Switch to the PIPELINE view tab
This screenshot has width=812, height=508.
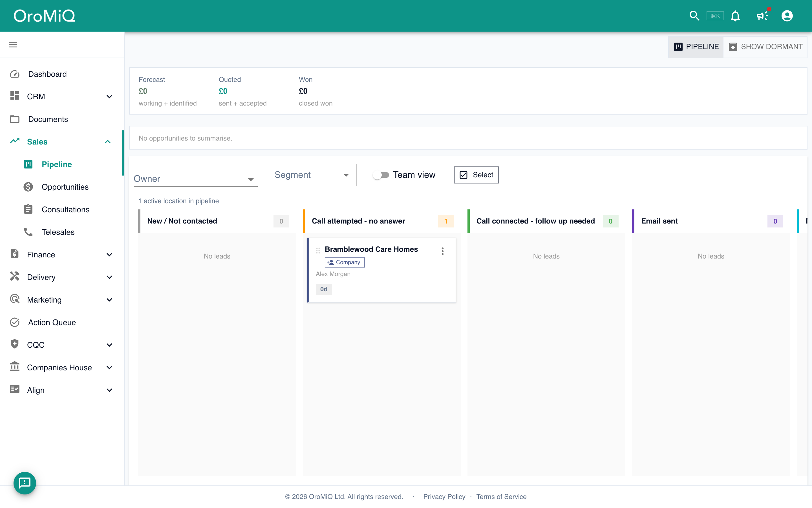point(696,47)
